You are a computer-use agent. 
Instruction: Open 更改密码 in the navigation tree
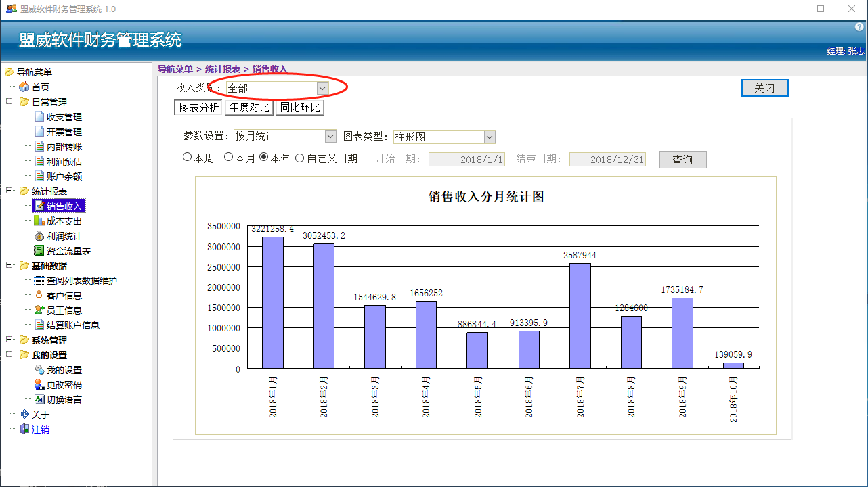(x=64, y=385)
